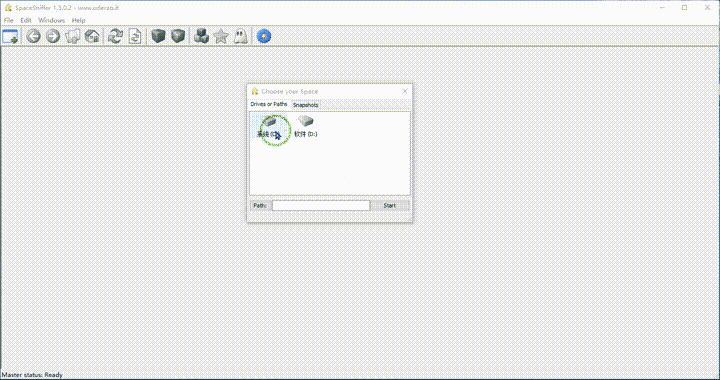Click the More Detail cube icon
720x380 pixels.
[178, 36]
